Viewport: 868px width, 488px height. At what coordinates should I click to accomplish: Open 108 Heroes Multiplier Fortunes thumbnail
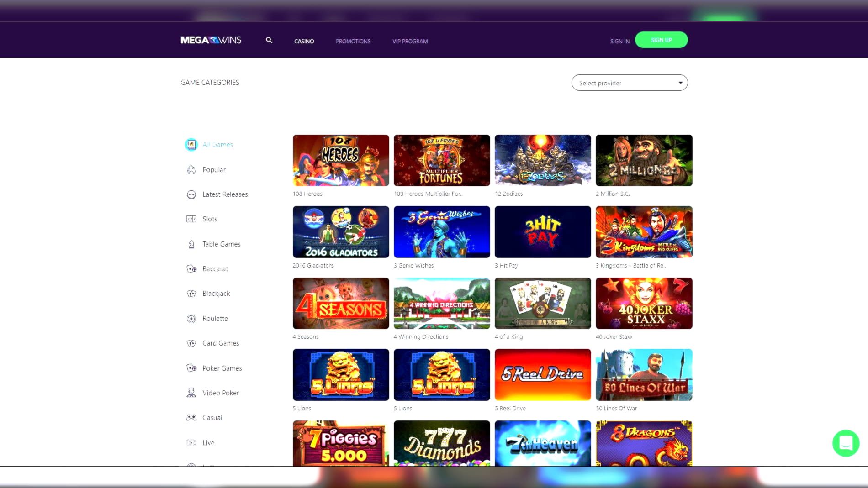point(442,160)
